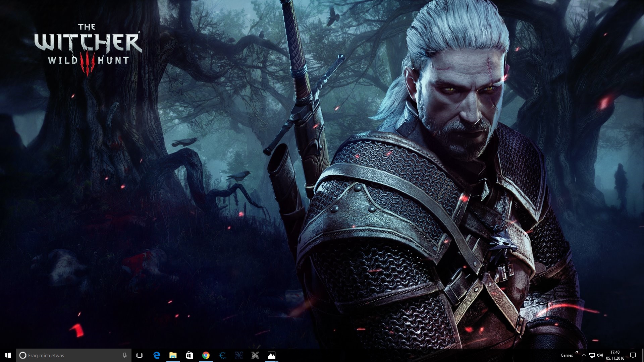This screenshot has height=362, width=644.
Task: Open the Action Center notifications icon
Action: [x=633, y=355]
